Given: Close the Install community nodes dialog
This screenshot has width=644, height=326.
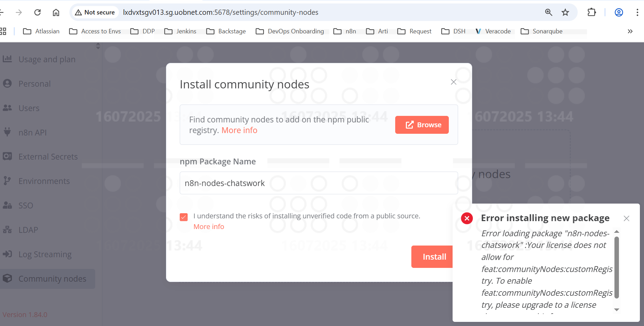Looking at the screenshot, I should coord(454,82).
